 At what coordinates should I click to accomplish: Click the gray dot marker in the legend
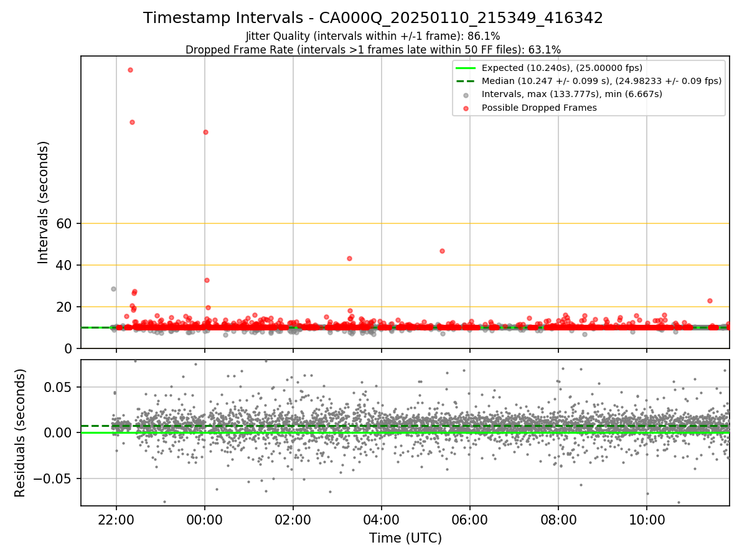[466, 95]
